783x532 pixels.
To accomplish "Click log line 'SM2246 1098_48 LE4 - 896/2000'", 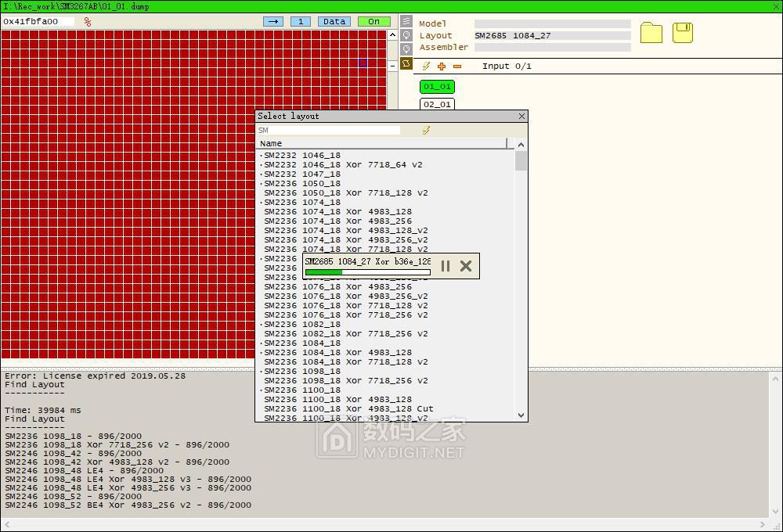I will 84,471.
